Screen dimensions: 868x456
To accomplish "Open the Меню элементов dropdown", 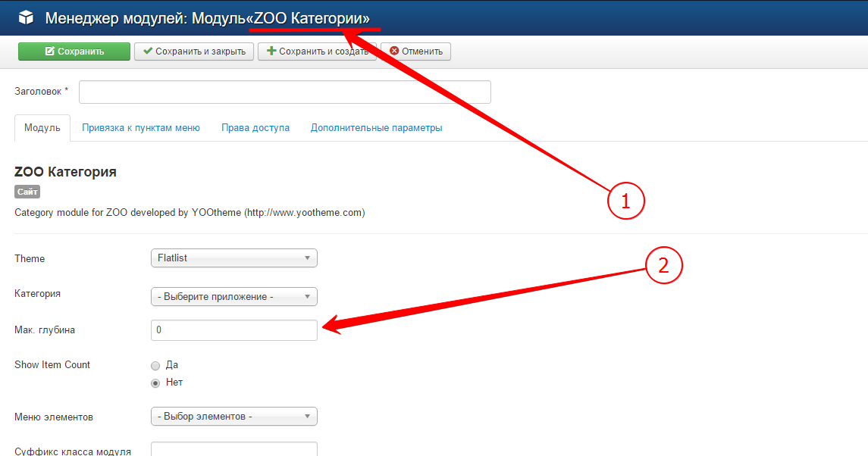I will pos(234,416).
